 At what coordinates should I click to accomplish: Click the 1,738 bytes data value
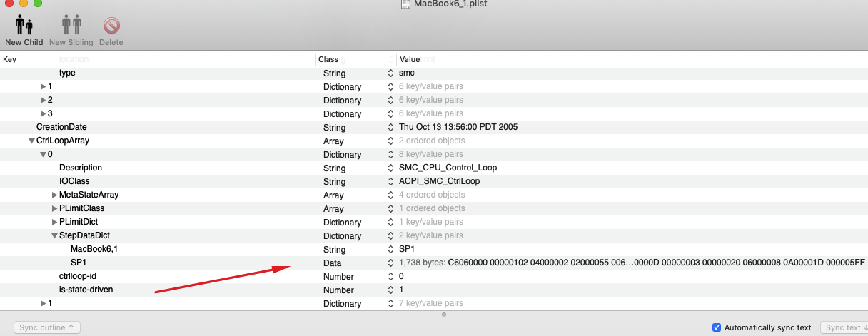(632, 263)
